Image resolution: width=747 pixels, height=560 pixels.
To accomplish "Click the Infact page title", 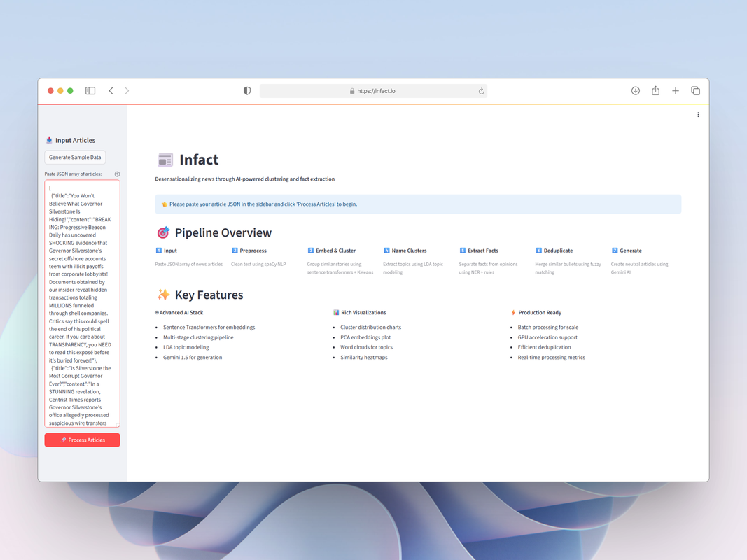I will point(199,160).
